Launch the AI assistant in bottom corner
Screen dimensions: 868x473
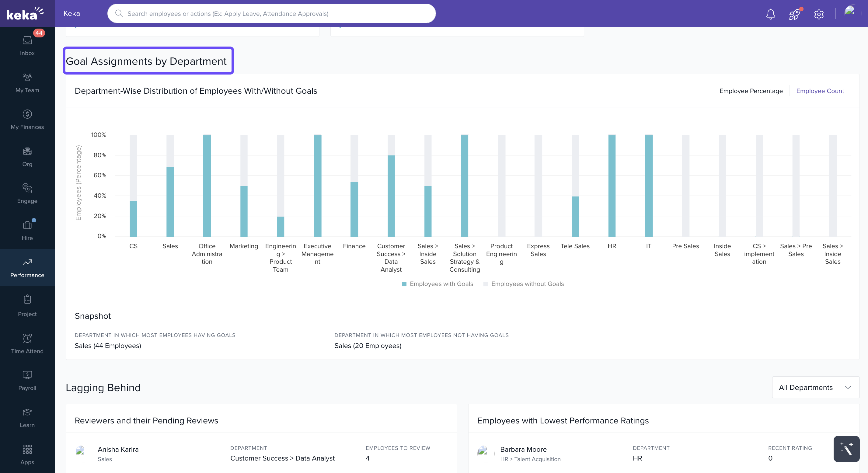pyautogui.click(x=846, y=449)
